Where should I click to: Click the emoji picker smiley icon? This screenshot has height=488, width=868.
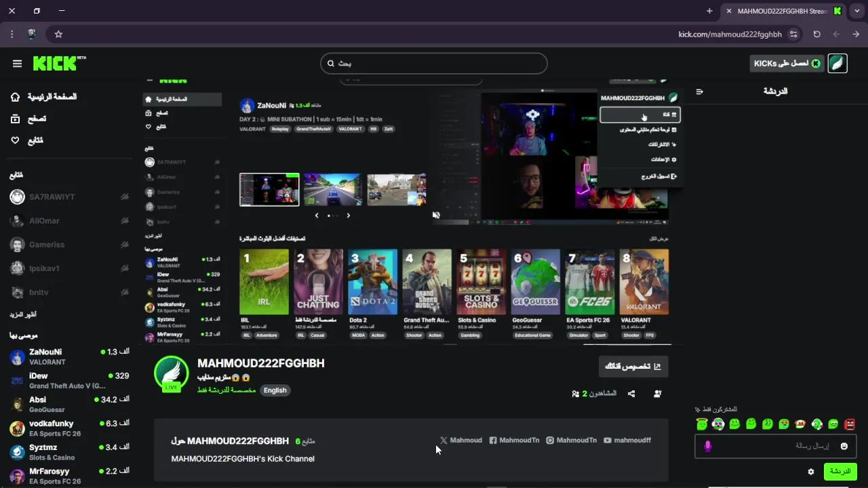[x=844, y=446]
